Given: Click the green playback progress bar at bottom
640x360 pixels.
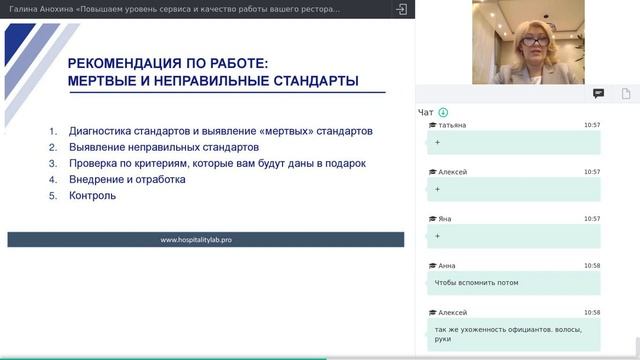Looking at the screenshot, I should [x=163, y=359].
